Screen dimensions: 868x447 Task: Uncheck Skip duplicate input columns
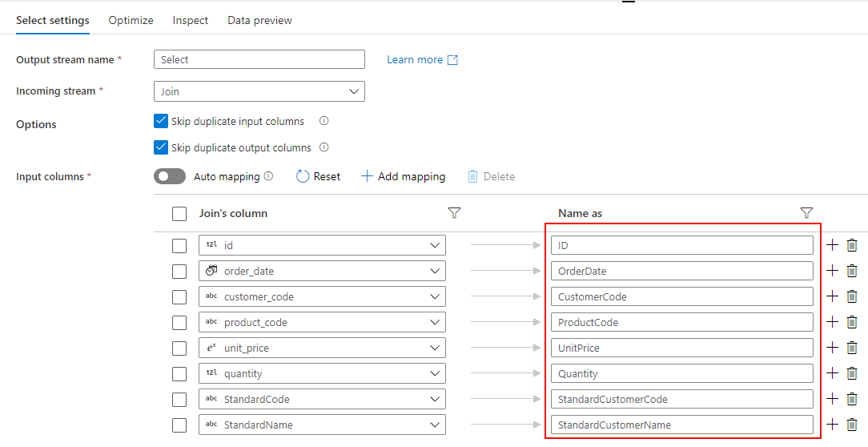pos(161,122)
